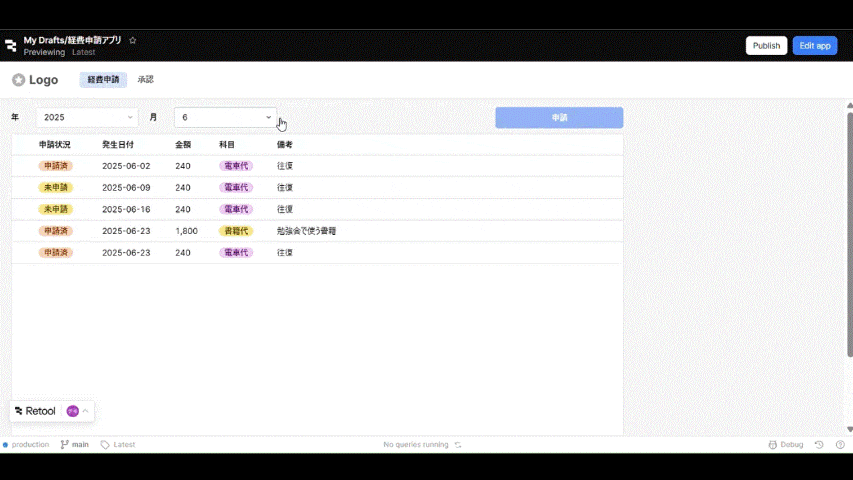Open the month dropdown showing 6

(x=225, y=118)
